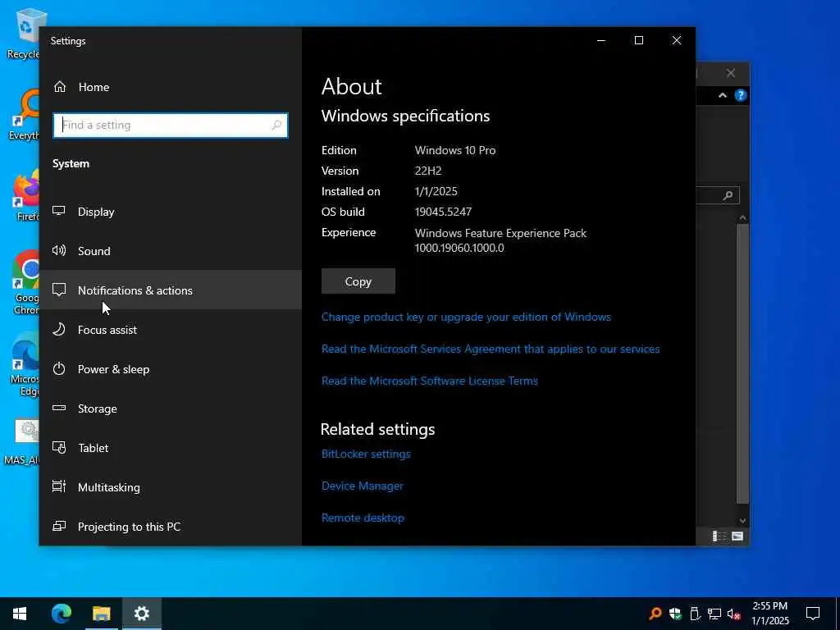
Task: Close the Settings window
Action: (677, 40)
